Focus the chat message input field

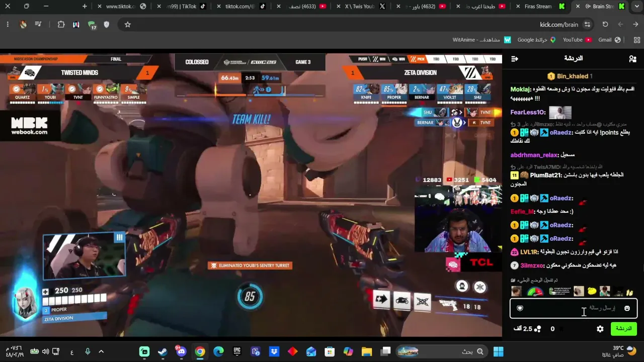point(574,308)
